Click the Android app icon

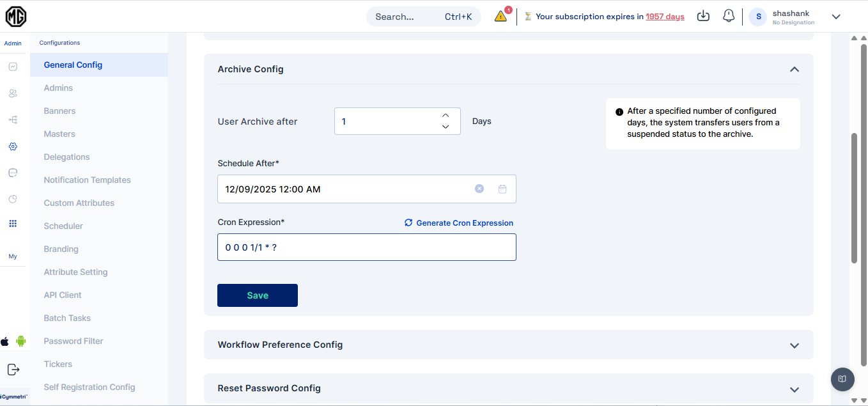[21, 341]
